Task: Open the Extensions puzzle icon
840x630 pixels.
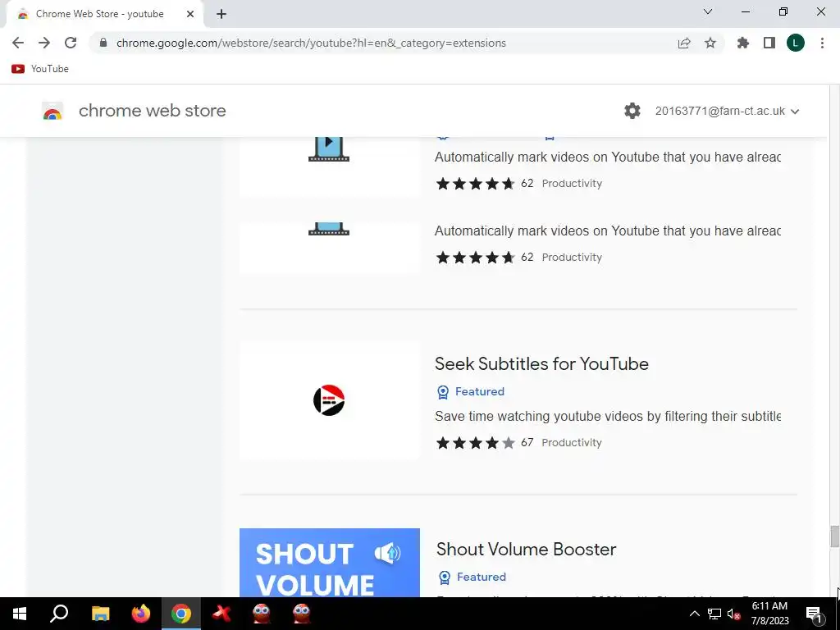Action: pyautogui.click(x=743, y=43)
